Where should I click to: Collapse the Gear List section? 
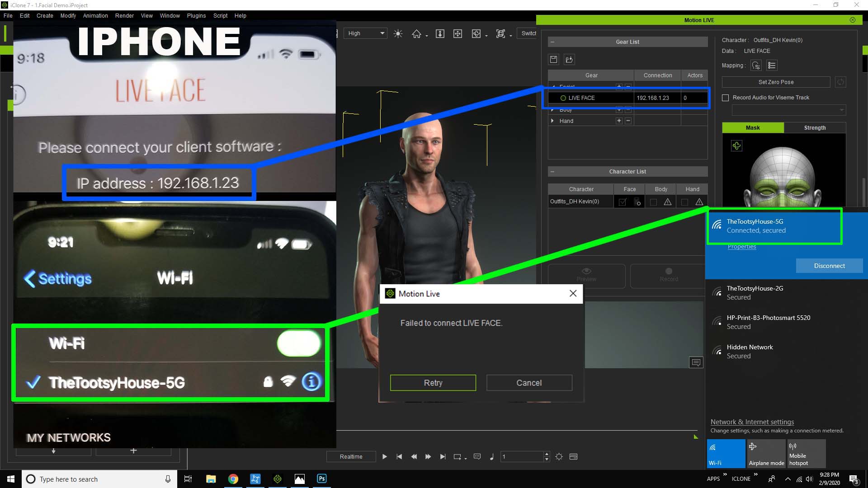tap(552, 42)
